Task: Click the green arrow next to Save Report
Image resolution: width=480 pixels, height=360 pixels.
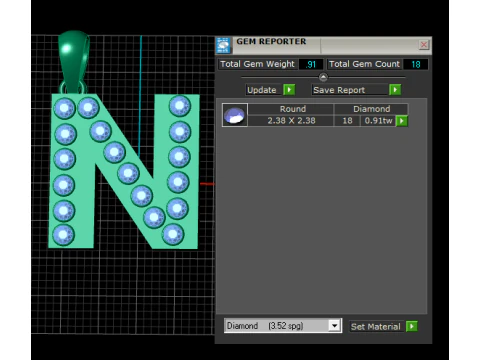Action: pos(395,90)
